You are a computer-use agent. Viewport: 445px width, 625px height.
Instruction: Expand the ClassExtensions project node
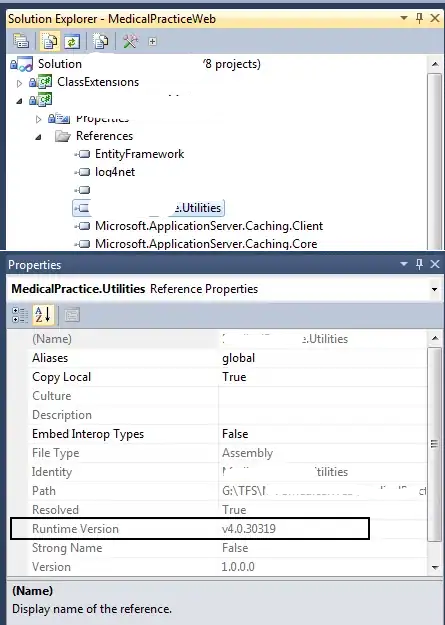coord(19,83)
